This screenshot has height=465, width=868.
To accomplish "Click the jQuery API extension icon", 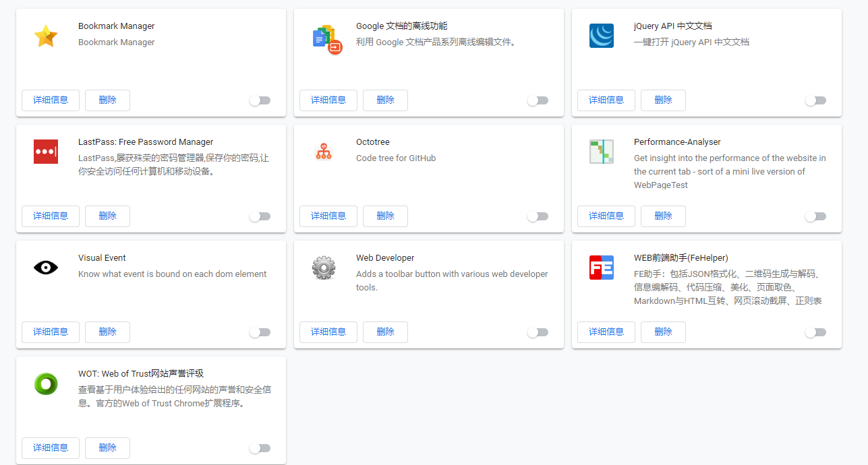I will click(x=602, y=36).
